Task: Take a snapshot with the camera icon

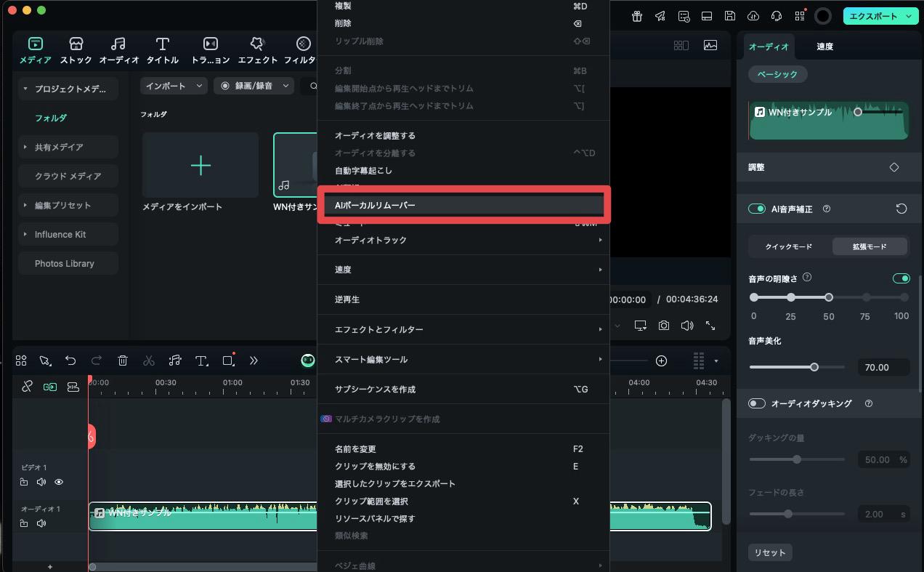Action: pos(663,326)
